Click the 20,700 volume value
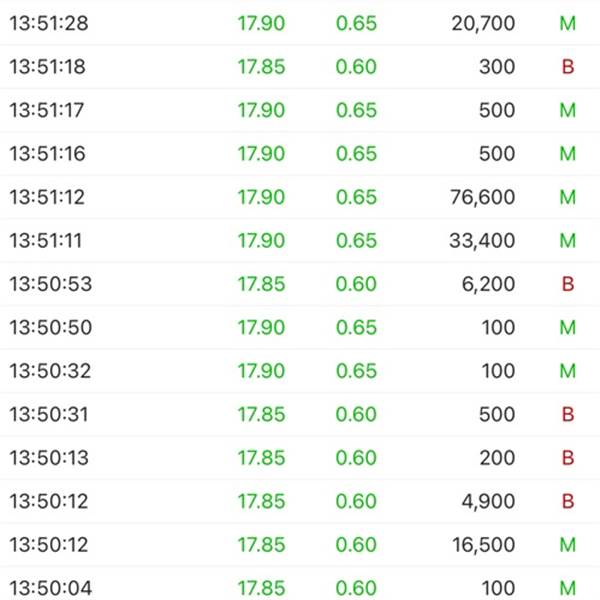The height and width of the screenshot is (600, 600). [483, 23]
